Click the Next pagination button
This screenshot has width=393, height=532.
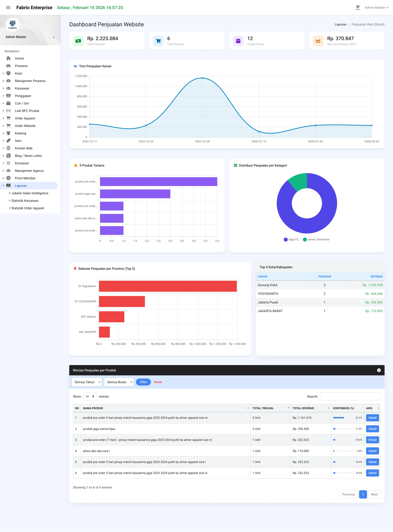[374, 494]
